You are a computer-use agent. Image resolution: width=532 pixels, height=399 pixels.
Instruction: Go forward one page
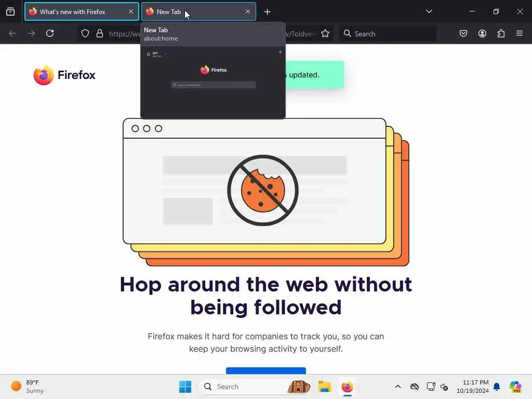31,33
